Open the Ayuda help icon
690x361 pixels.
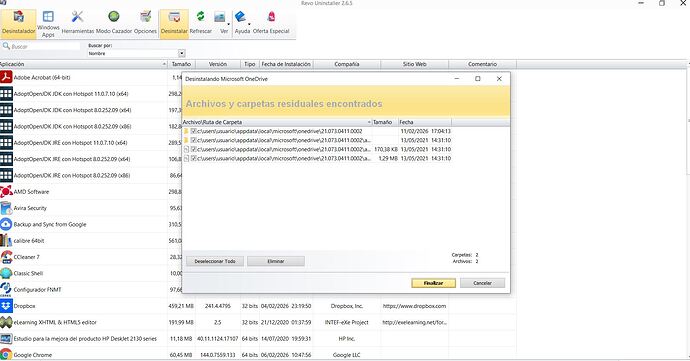pos(240,17)
